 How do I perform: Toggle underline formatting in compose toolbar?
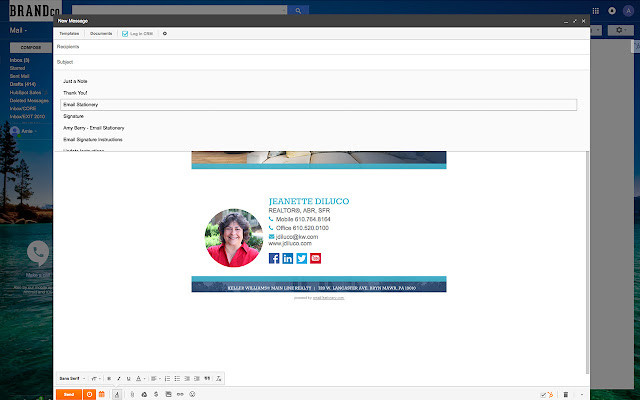point(129,379)
